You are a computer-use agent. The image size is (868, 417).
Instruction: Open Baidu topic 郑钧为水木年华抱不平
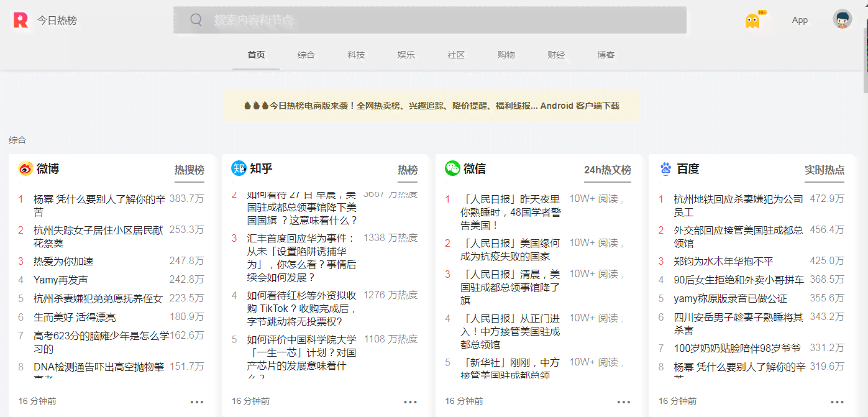tap(724, 261)
